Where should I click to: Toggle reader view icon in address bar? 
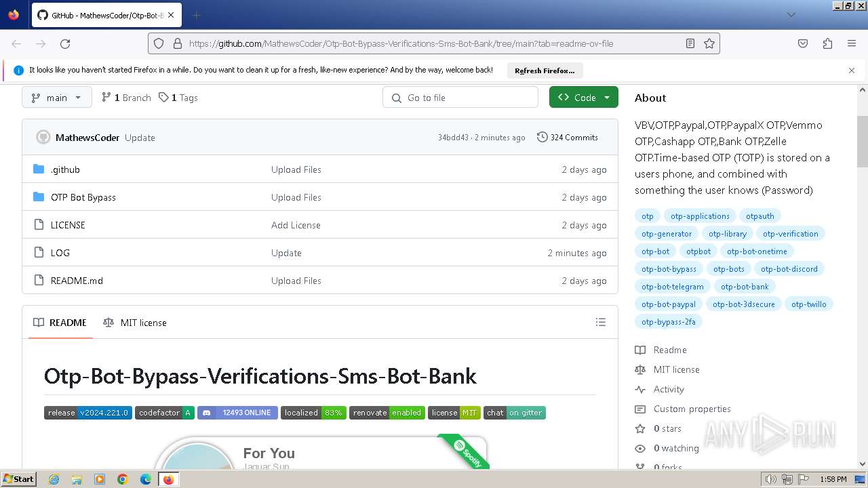coord(690,43)
